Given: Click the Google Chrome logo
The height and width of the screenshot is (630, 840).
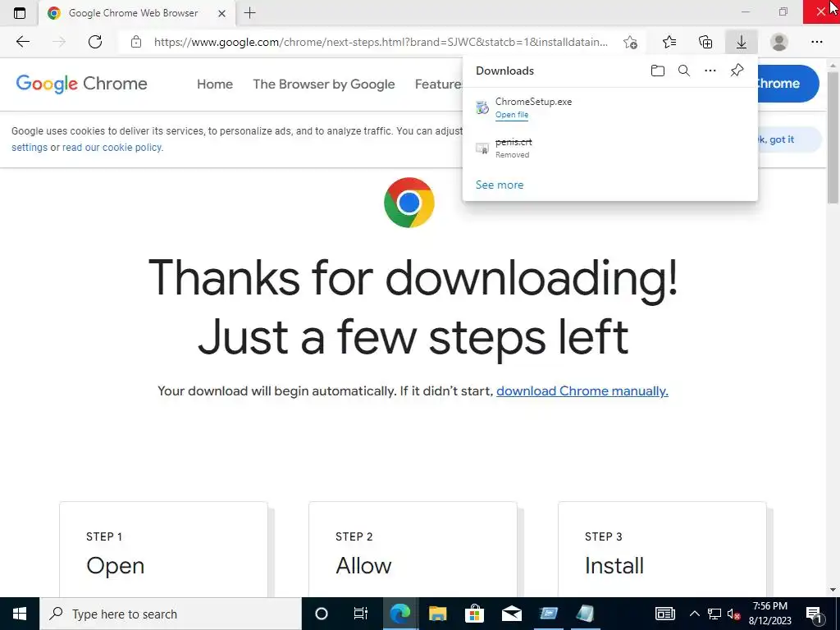Looking at the screenshot, I should click(x=81, y=84).
